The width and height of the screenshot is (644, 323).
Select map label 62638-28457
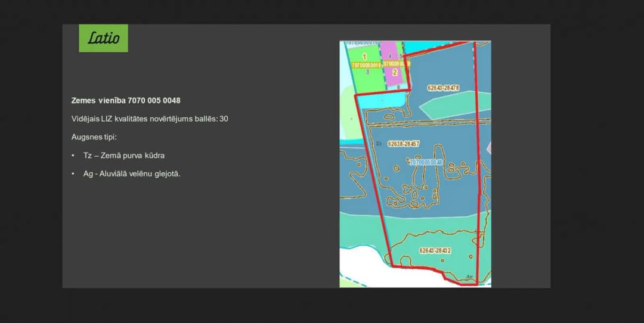[x=403, y=144]
